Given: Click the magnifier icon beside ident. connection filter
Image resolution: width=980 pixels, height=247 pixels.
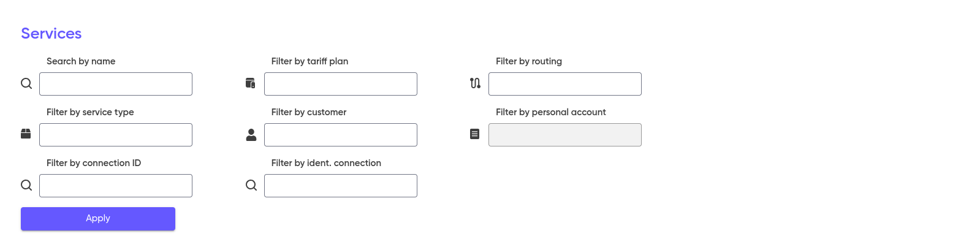Looking at the screenshot, I should (x=251, y=185).
